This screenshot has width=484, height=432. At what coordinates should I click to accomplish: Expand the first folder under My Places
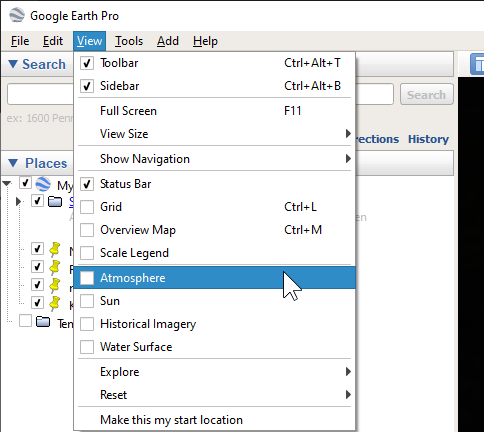click(19, 201)
